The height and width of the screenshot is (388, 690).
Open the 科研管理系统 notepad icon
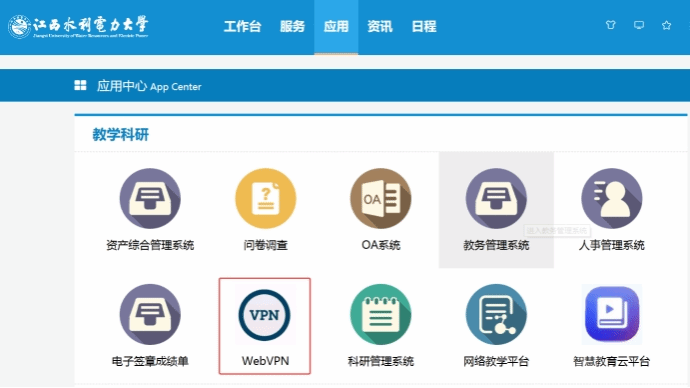[x=381, y=315]
